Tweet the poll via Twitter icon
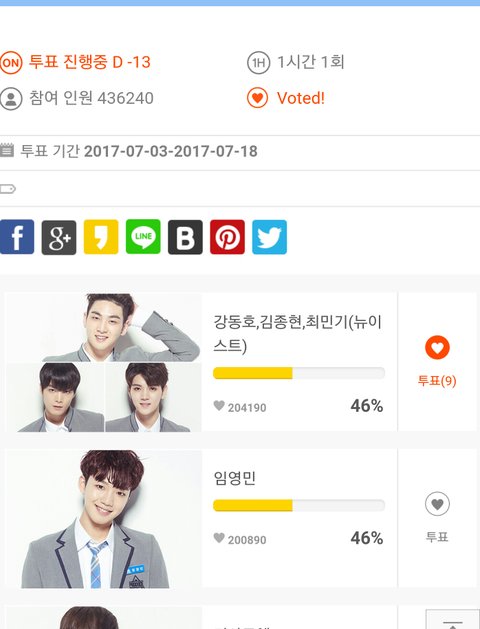The width and height of the screenshot is (480, 629). click(269, 237)
